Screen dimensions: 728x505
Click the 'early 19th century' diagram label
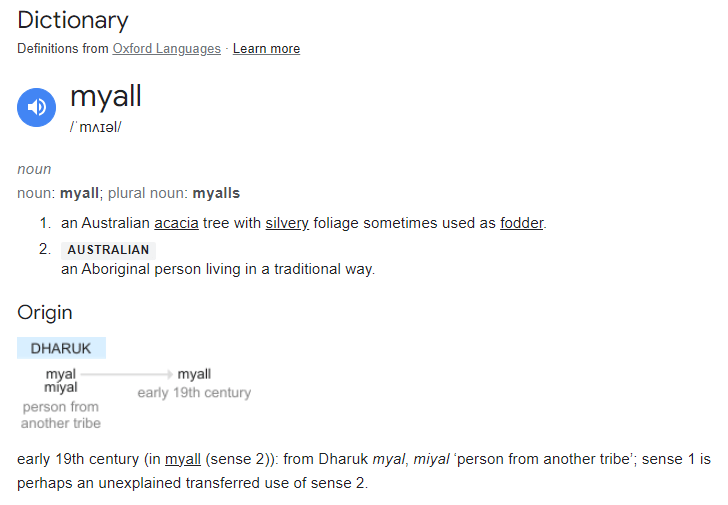(194, 393)
